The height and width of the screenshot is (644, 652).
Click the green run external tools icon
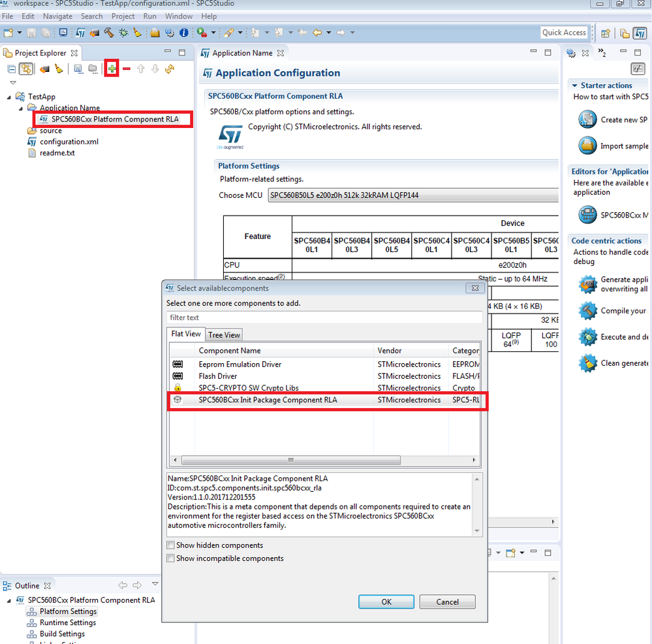tap(202, 33)
